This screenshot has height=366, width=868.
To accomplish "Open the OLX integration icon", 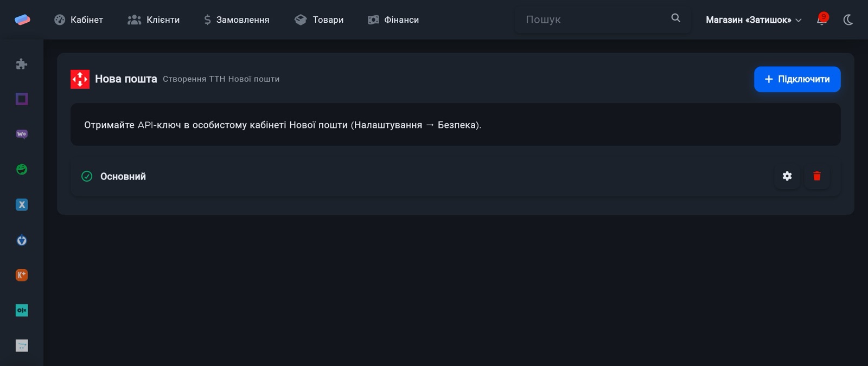I will [x=22, y=310].
